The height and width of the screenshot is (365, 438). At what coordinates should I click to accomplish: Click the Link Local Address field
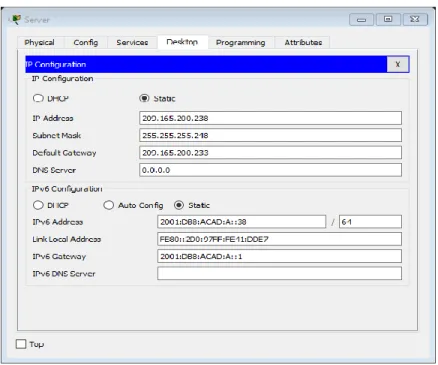[x=279, y=239]
